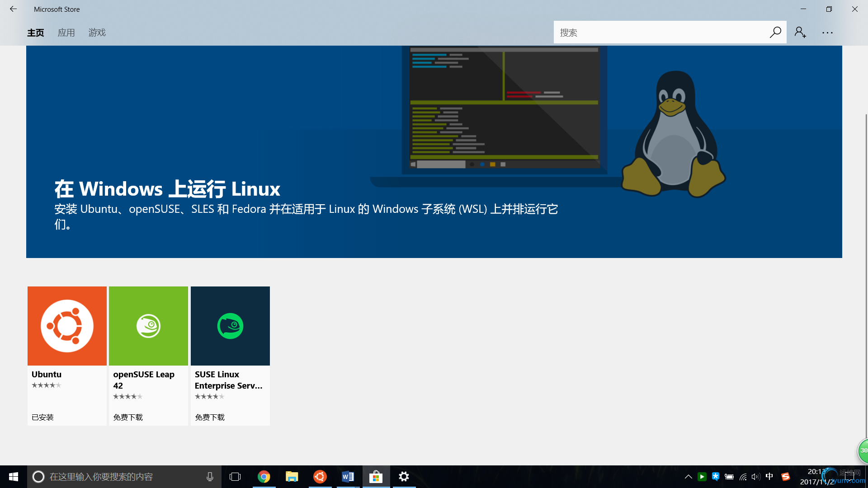
Task: Open Google Chrome from the taskbar
Action: pos(264,477)
